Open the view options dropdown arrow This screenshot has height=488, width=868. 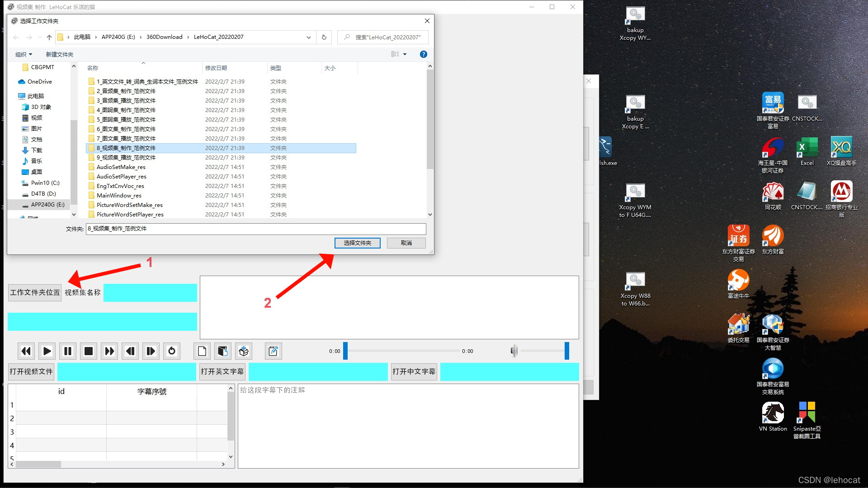coord(405,54)
